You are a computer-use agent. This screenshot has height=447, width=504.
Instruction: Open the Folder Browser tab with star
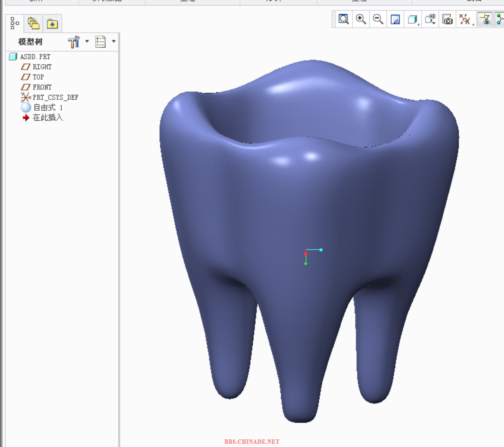tap(52, 24)
